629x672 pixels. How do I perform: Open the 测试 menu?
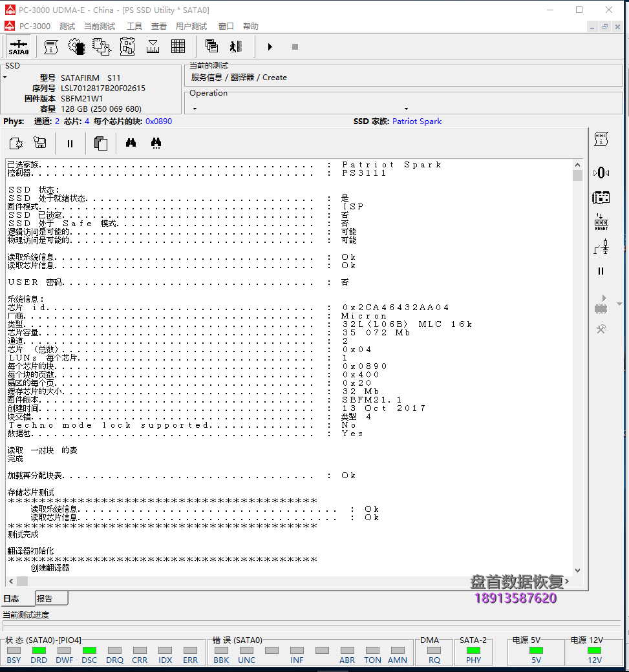tap(67, 26)
